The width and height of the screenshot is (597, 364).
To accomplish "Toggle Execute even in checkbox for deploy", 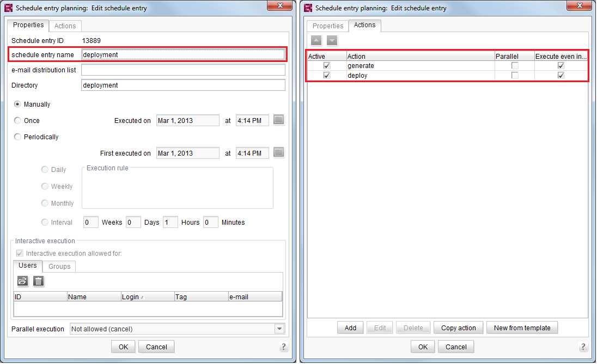I will pos(561,75).
